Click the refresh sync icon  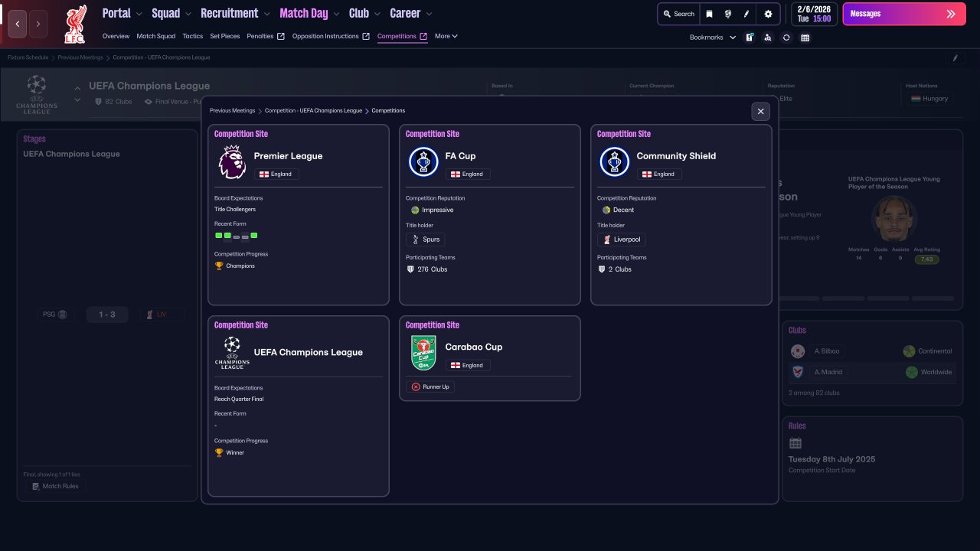(x=786, y=37)
